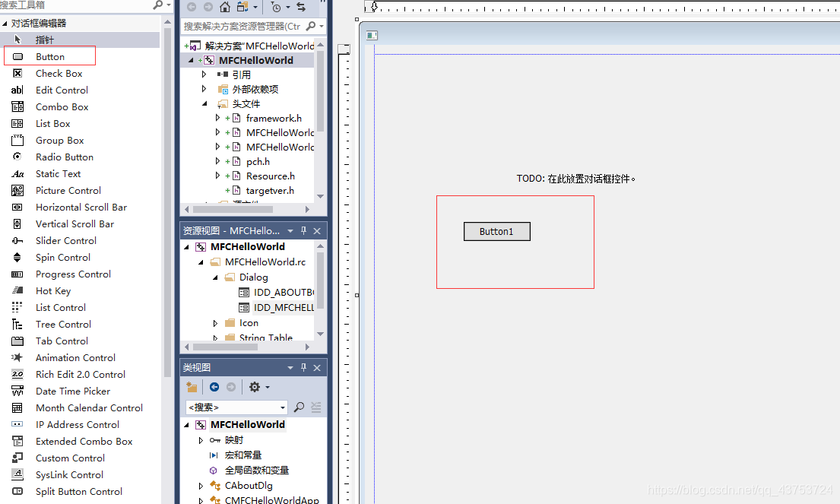The width and height of the screenshot is (840, 504).
Task: Select MFCHelloWorld.rc in Resource View
Action: coord(265,262)
